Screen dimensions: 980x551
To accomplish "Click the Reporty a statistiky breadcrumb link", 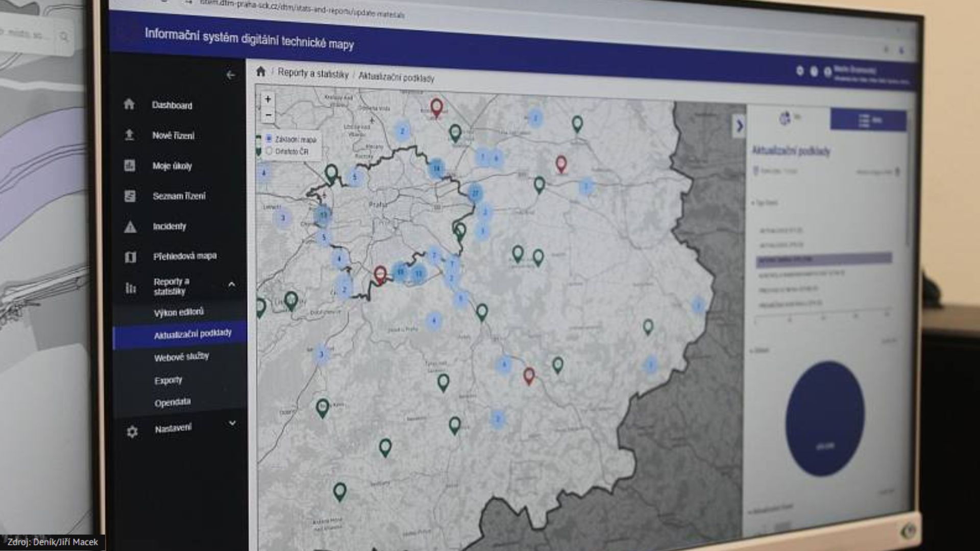I will click(313, 73).
